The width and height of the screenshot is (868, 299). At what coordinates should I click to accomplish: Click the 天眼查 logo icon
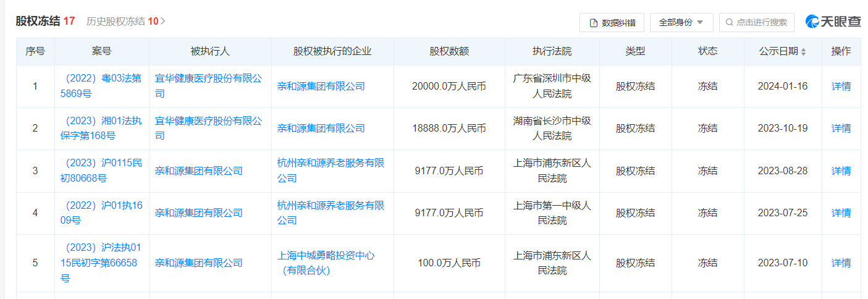click(x=812, y=22)
